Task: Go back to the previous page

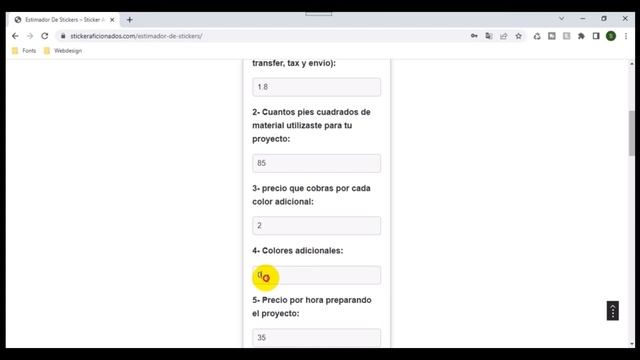Action: 15,36
